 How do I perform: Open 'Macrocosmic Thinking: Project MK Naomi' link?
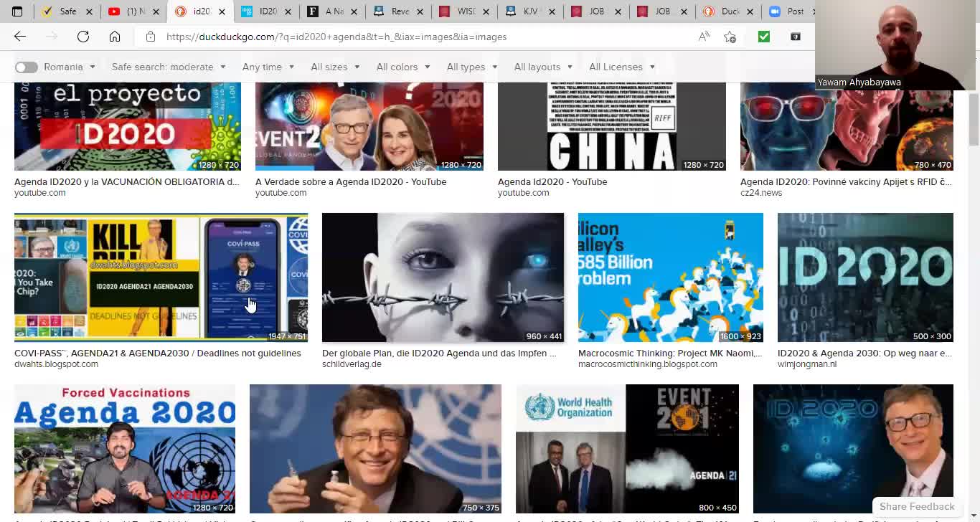[670, 353]
